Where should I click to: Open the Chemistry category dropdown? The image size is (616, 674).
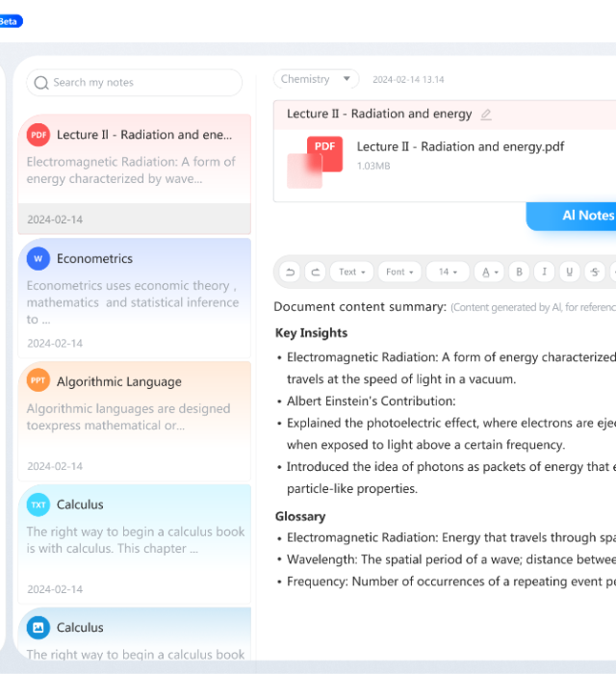point(316,79)
